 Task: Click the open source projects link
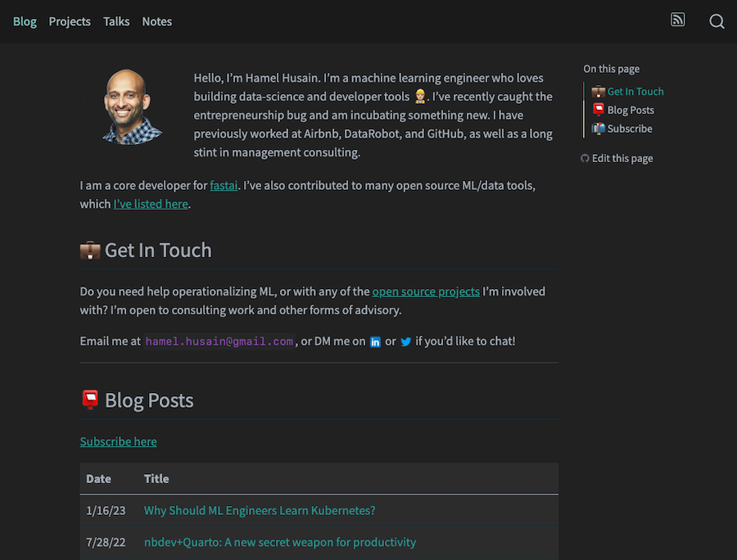pos(426,291)
